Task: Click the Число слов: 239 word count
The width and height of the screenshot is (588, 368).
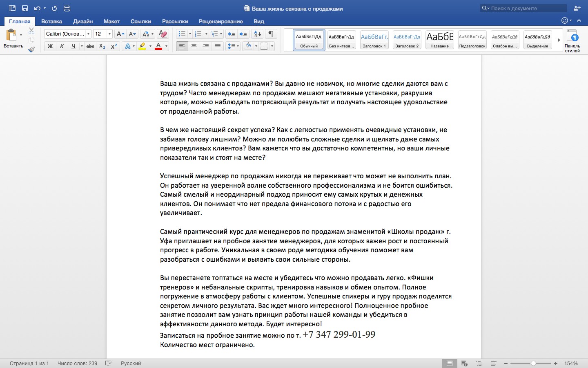Action: click(78, 363)
